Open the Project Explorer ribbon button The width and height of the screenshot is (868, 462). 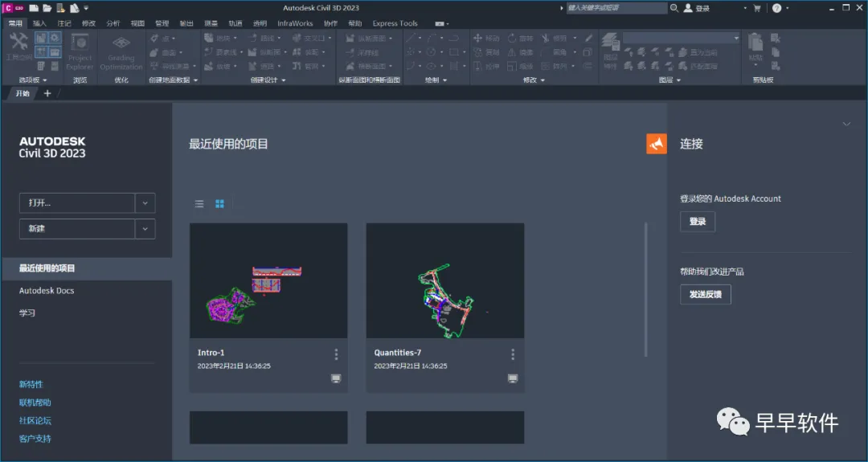click(x=80, y=51)
